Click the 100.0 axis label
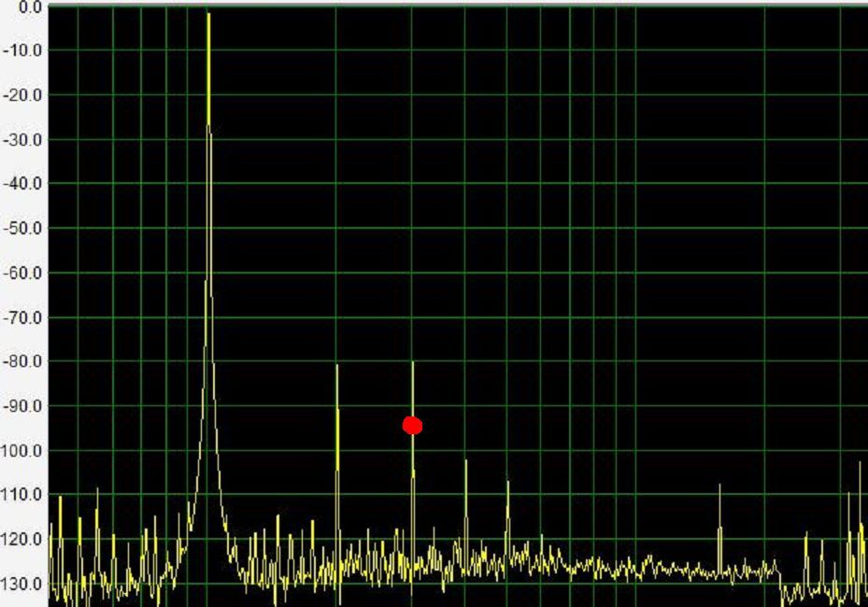 [x=21, y=451]
